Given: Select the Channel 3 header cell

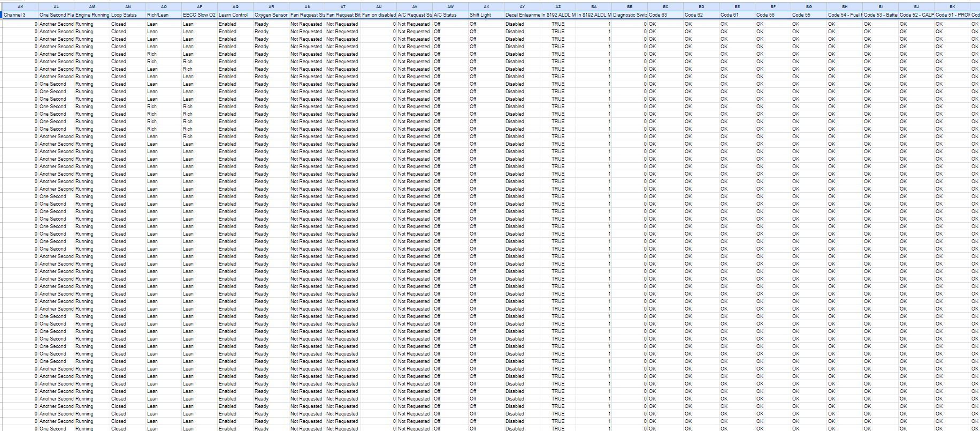Looking at the screenshot, I should pyautogui.click(x=20, y=15).
